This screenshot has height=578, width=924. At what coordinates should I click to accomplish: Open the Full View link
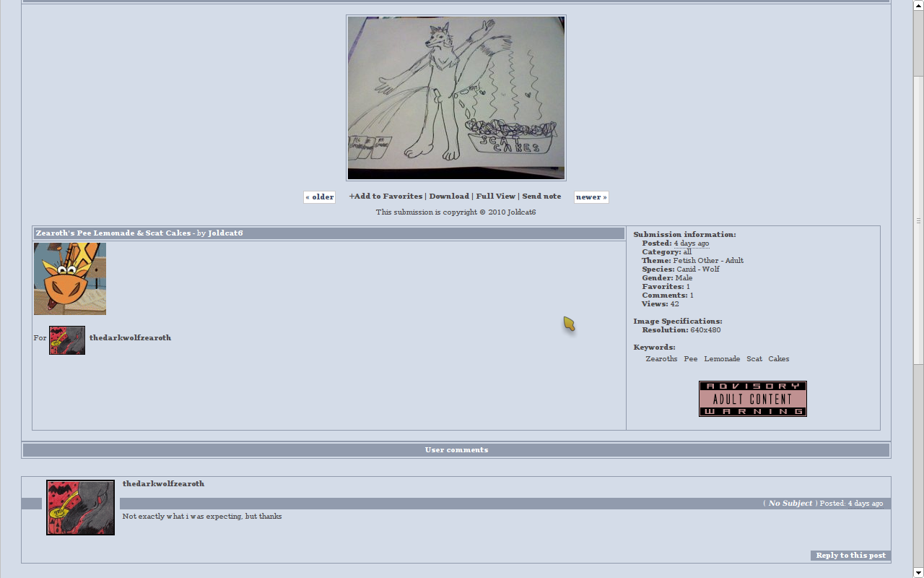pos(496,197)
